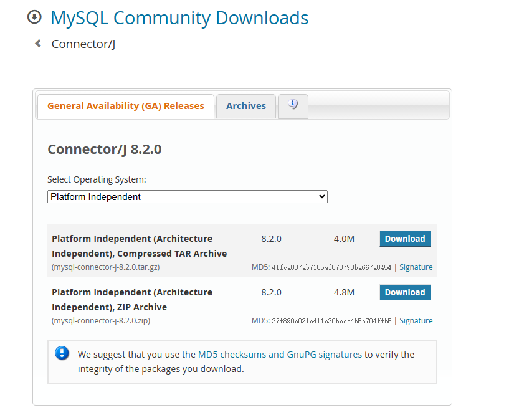Open the Signature link for the zip file

[416, 321]
